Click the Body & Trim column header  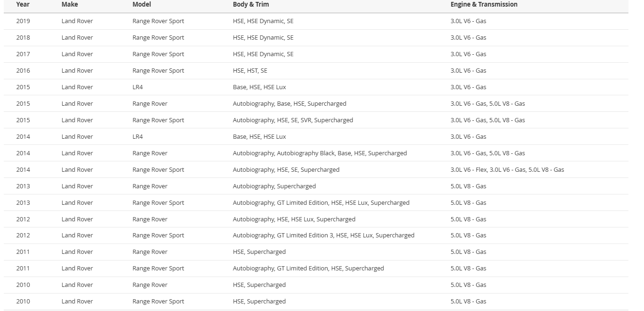[251, 4]
